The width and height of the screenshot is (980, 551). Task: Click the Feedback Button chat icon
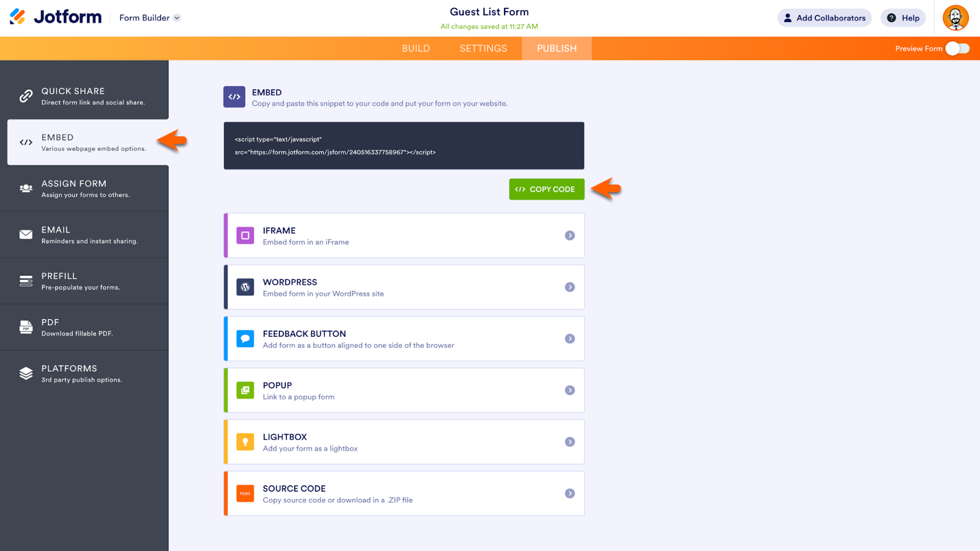[245, 339]
